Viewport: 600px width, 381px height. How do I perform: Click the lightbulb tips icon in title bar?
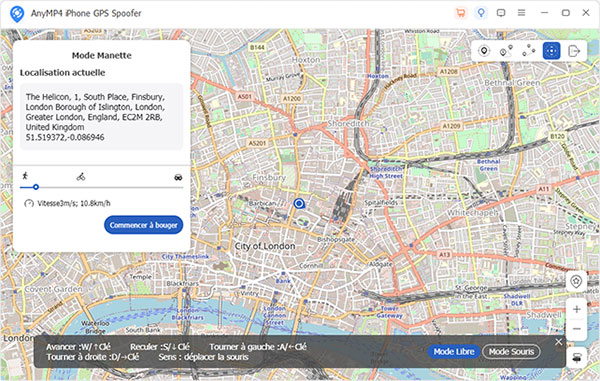point(481,13)
